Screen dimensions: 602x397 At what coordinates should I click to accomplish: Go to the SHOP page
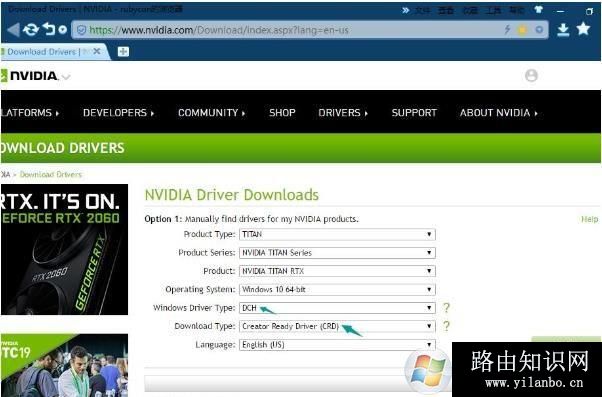pyautogui.click(x=282, y=113)
